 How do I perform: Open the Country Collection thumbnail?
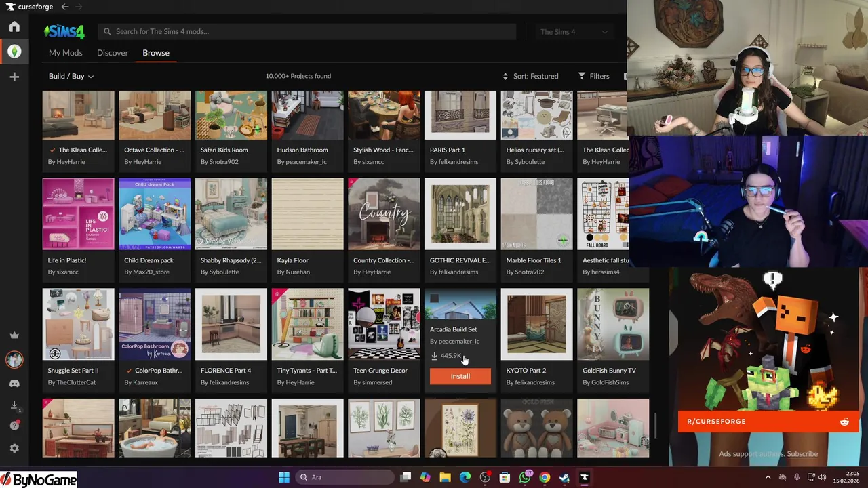pos(384,214)
